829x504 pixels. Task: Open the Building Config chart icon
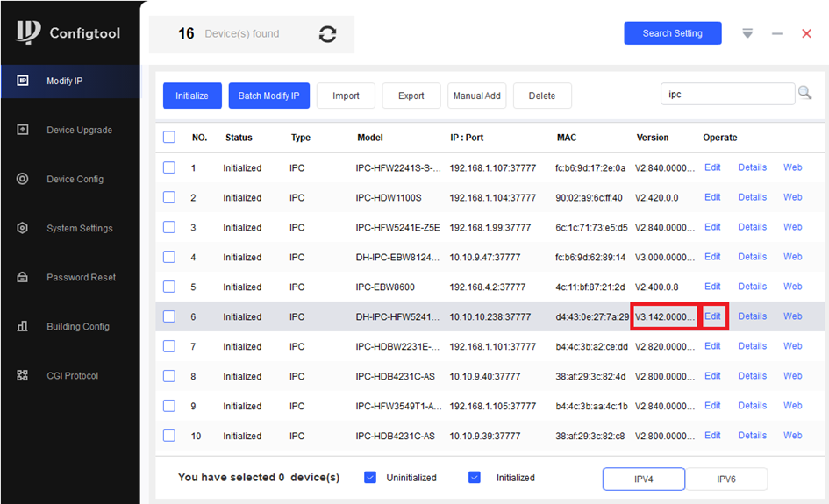(23, 326)
